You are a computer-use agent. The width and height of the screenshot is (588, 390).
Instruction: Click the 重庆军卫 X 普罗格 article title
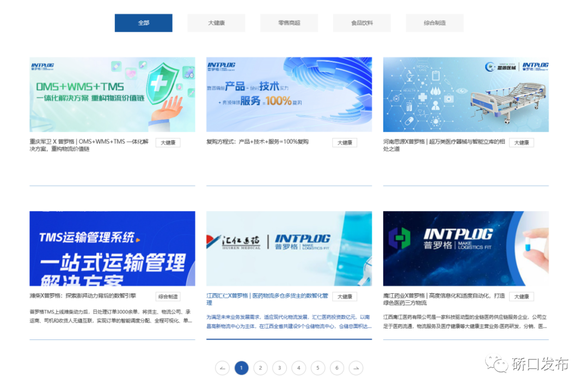[x=89, y=145]
